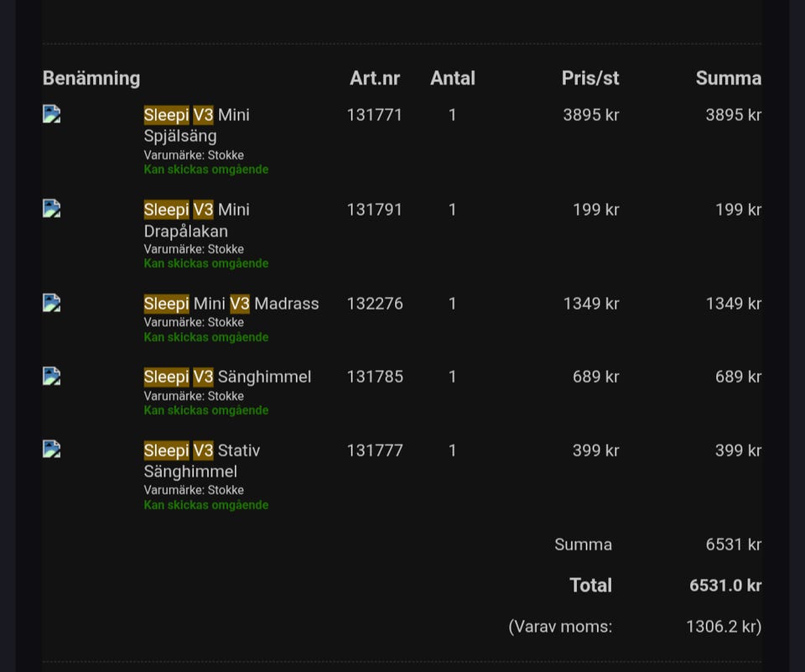This screenshot has width=805, height=672.
Task: Click the Stativ Sänghimmel product thumbnail
Action: [x=52, y=451]
